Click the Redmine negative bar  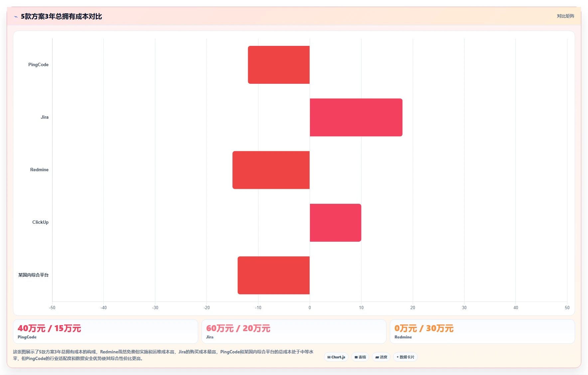point(271,170)
